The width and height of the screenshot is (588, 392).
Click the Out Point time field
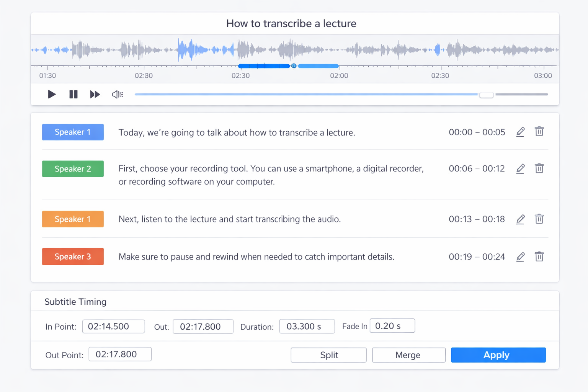(120, 354)
